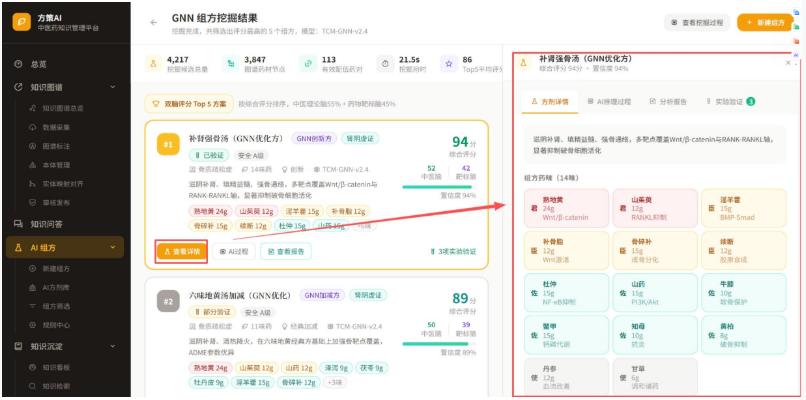
Task: Click the 审核发布 shield icon
Action: pyautogui.click(x=33, y=203)
